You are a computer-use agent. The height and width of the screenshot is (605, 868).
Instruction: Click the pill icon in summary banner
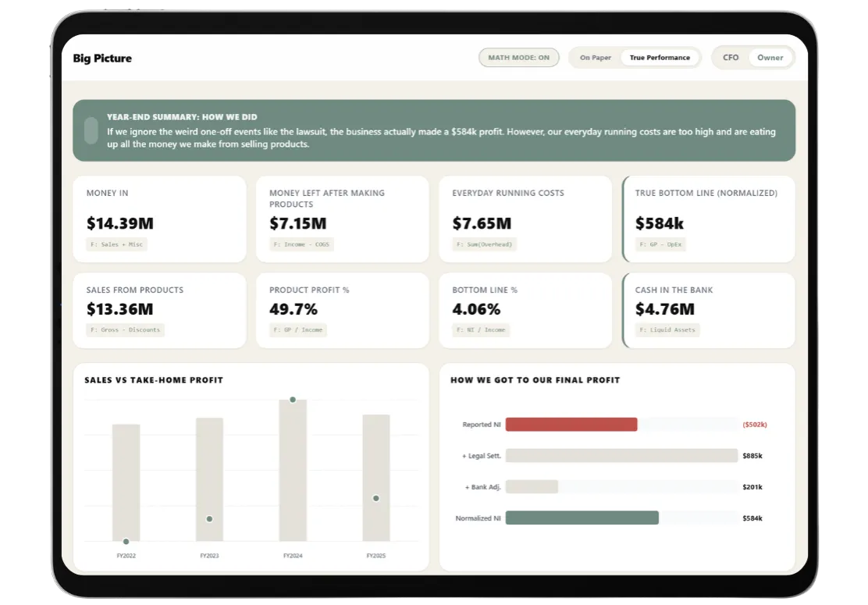pos(91,130)
